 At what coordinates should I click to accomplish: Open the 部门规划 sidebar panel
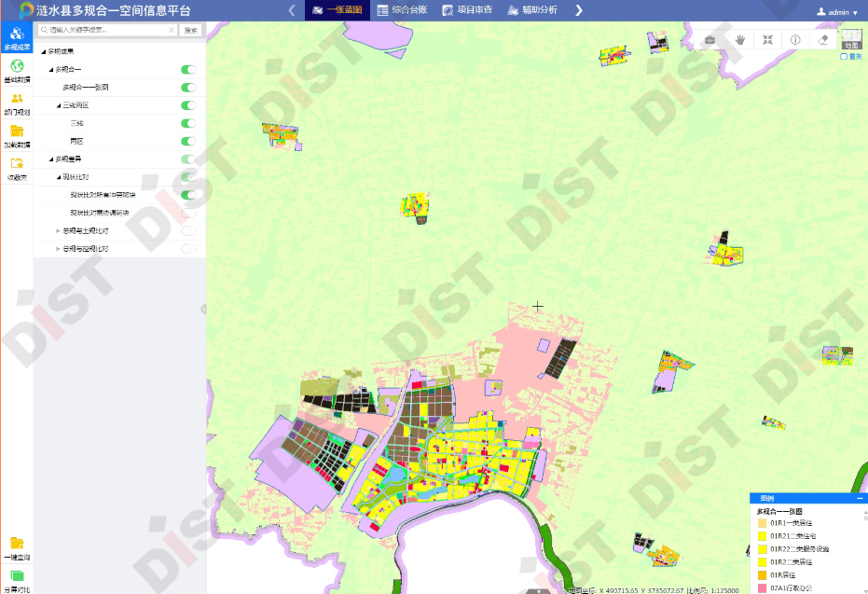pos(16,101)
